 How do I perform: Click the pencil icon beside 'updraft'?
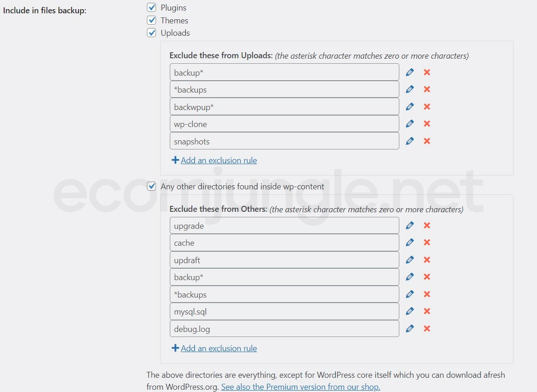(410, 259)
